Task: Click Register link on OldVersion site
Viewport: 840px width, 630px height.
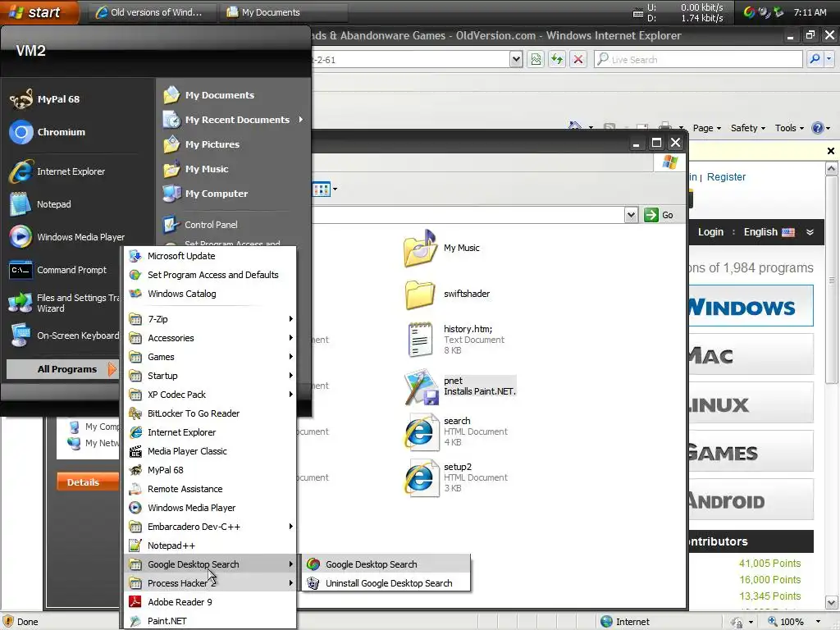Action: pos(726,177)
